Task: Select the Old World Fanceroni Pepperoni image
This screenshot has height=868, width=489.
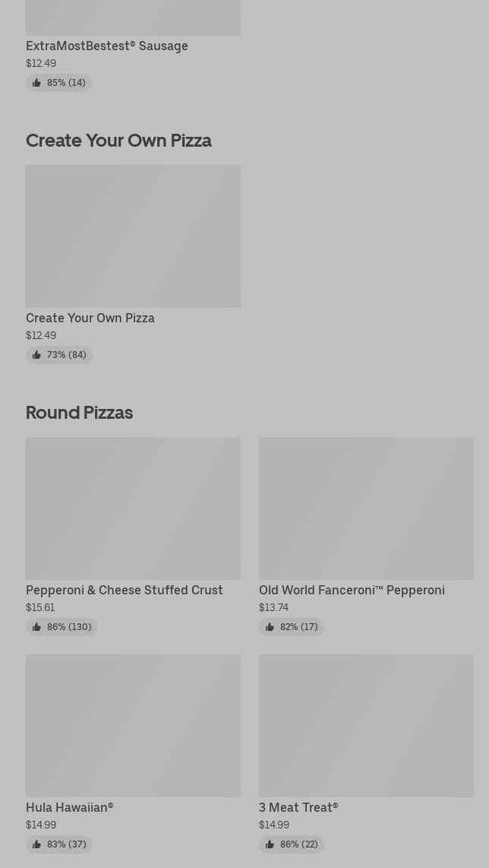Action: (366, 508)
